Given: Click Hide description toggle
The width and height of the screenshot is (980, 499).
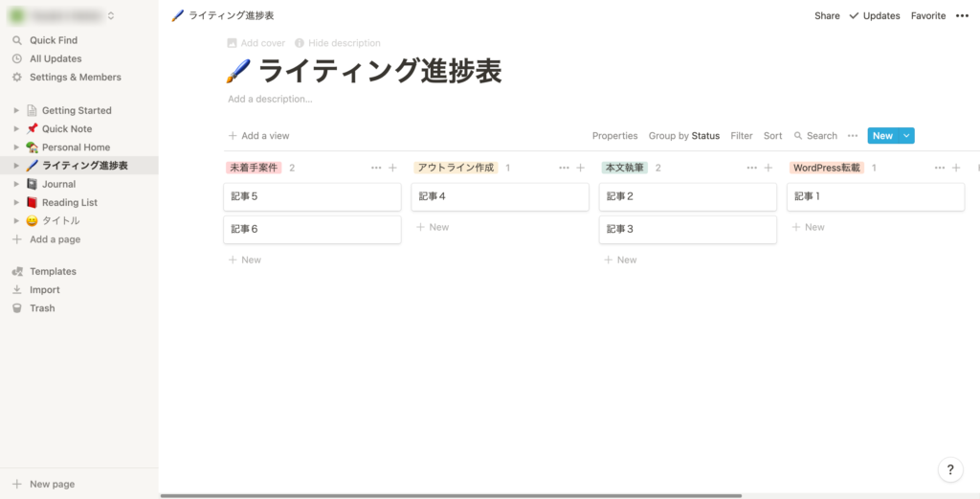Looking at the screenshot, I should click(338, 43).
